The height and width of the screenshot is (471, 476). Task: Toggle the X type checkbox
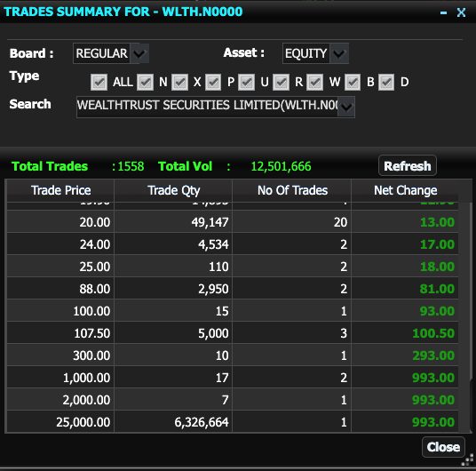pyautogui.click(x=179, y=83)
